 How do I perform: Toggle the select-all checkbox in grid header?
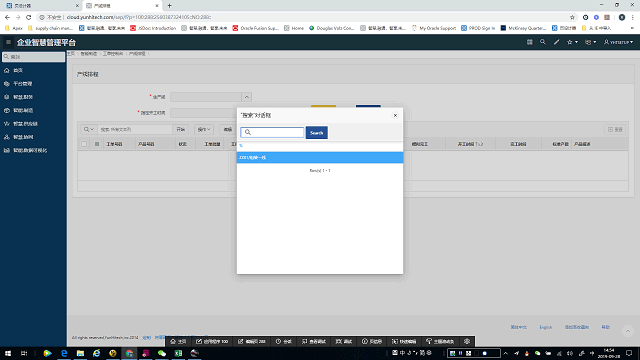pos(84,144)
